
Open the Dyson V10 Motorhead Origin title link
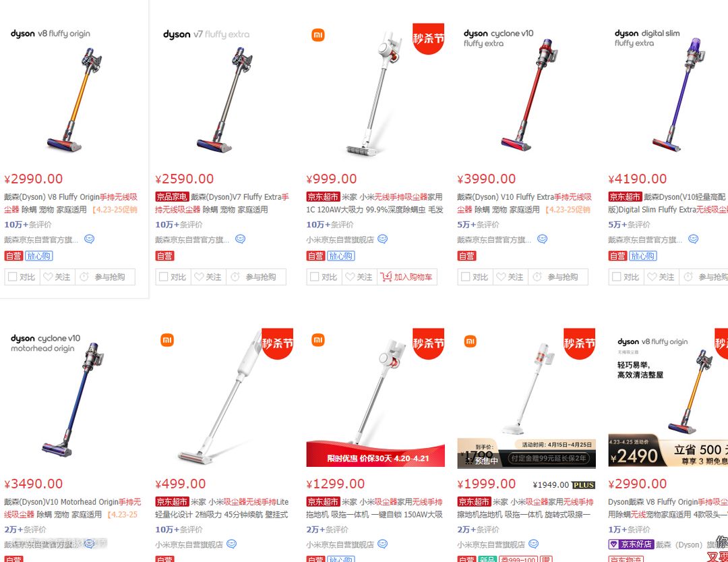tap(73, 508)
